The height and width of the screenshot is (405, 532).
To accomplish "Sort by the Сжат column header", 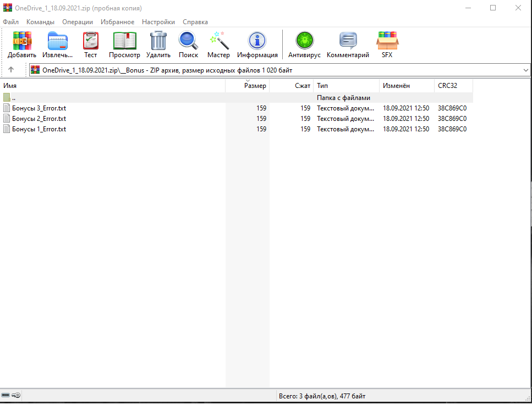I will [x=291, y=86].
